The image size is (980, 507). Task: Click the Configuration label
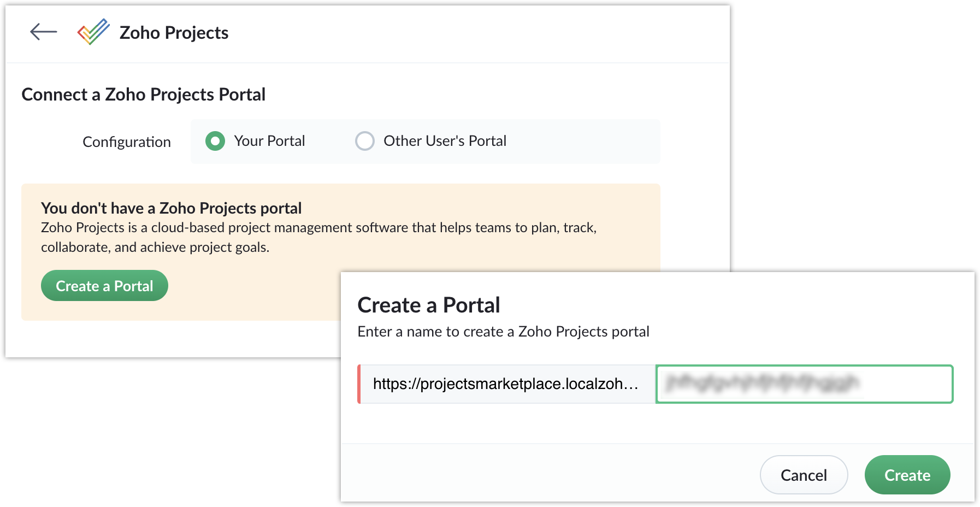(x=127, y=142)
